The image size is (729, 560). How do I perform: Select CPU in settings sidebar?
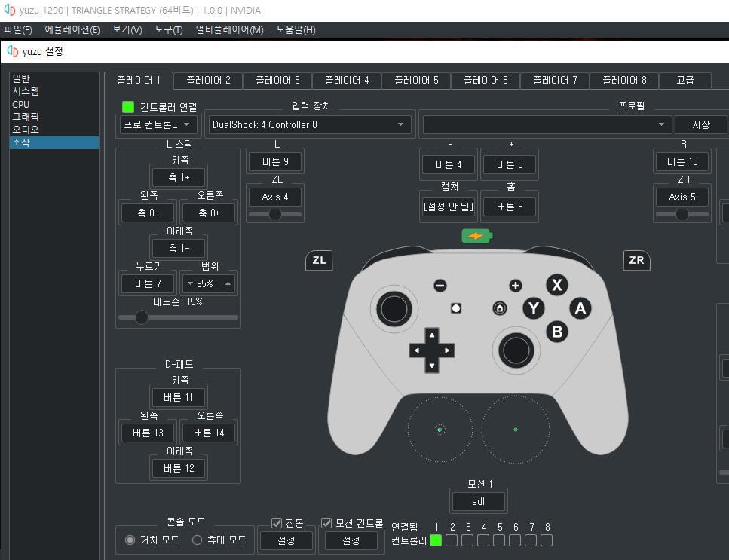tap(54, 104)
